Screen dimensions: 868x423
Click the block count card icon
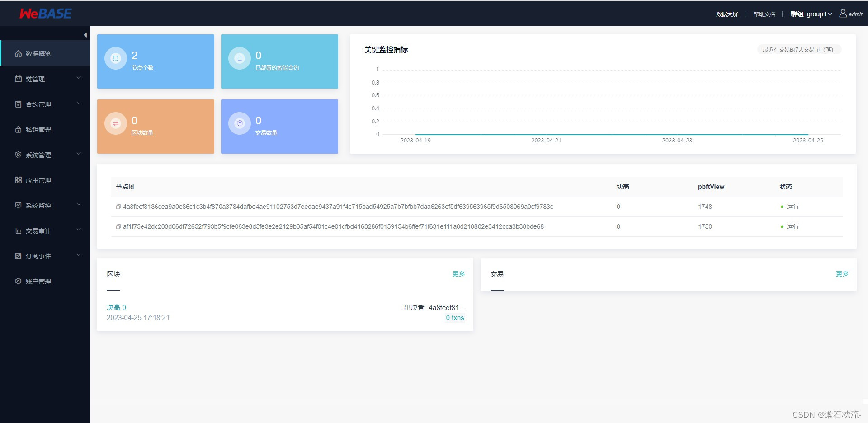[x=116, y=123]
